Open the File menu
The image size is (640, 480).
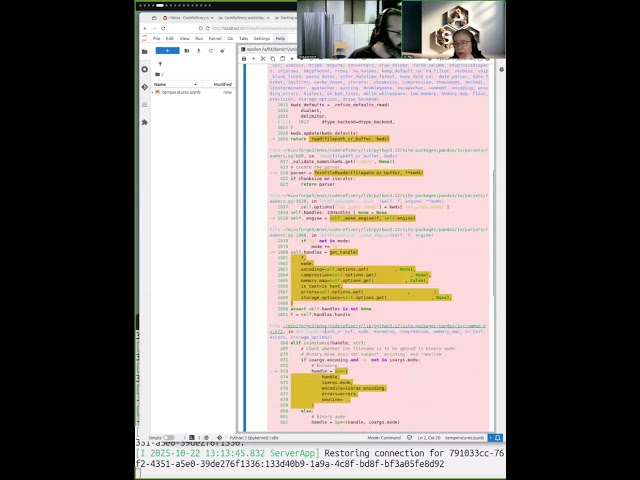click(156, 38)
